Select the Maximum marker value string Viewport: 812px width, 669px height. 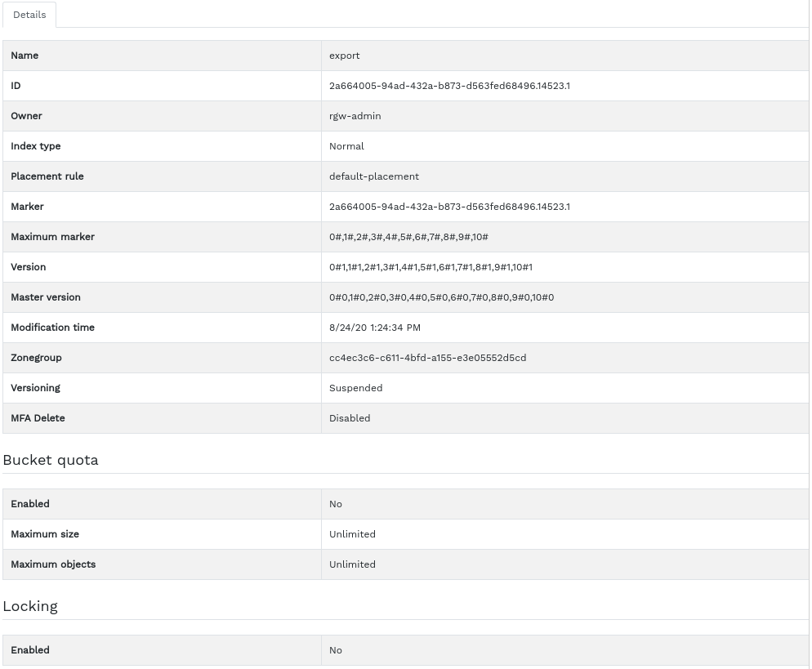[408, 237]
